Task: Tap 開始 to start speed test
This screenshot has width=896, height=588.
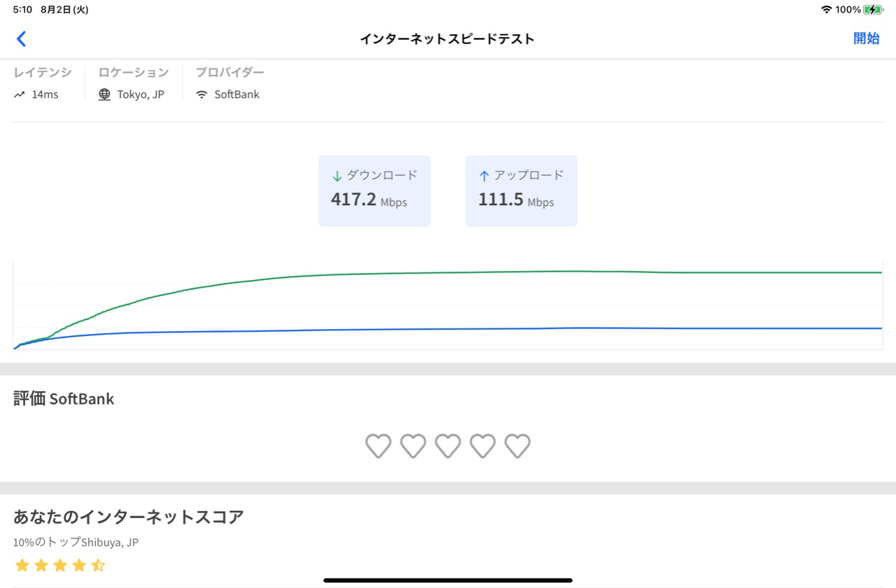Action: [866, 38]
